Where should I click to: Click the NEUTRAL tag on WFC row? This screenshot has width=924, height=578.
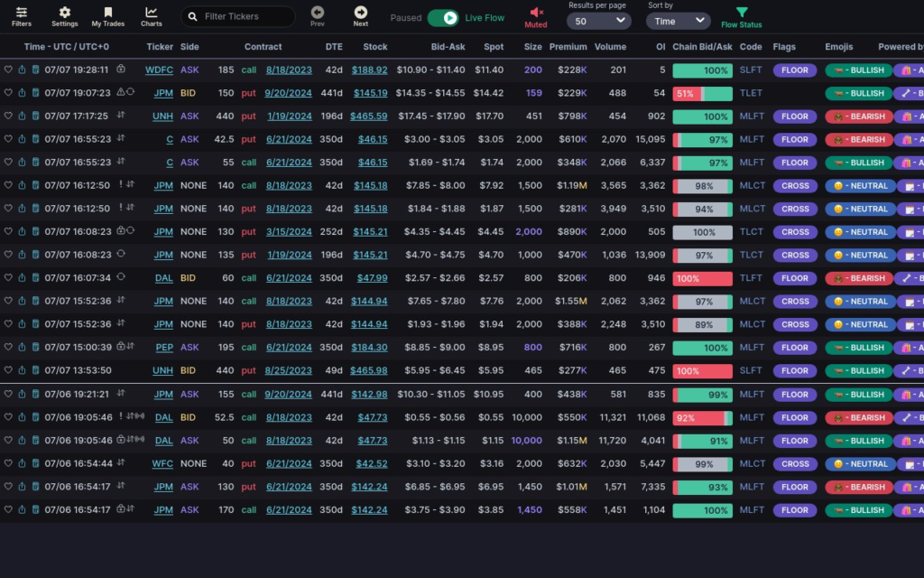[861, 464]
